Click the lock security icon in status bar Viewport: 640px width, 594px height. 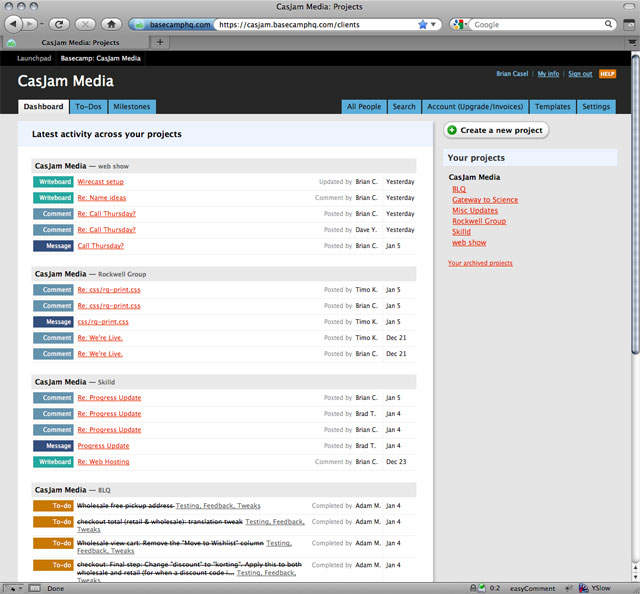point(473,588)
